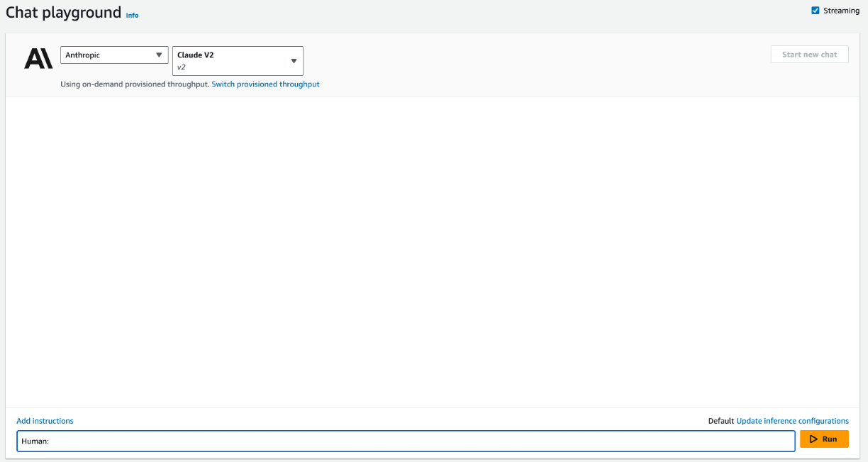Click the Anthropic logo icon
Viewport: 868px width, 462px height.
[38, 59]
